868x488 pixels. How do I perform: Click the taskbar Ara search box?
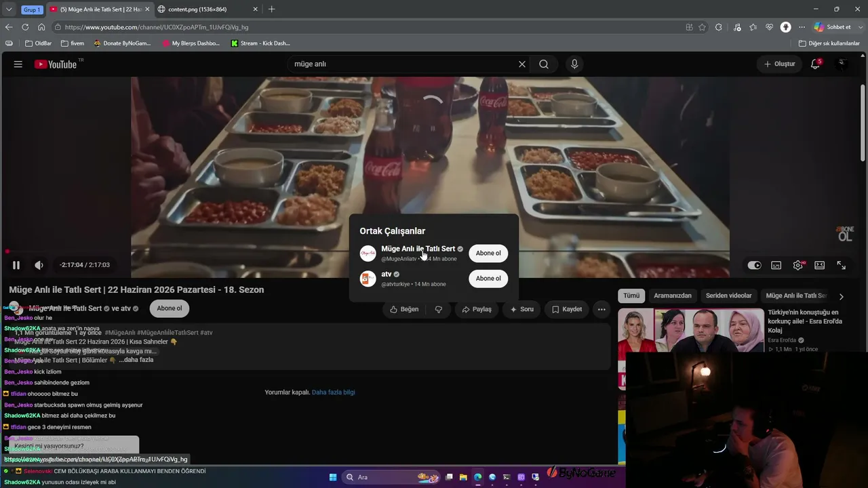(391, 477)
